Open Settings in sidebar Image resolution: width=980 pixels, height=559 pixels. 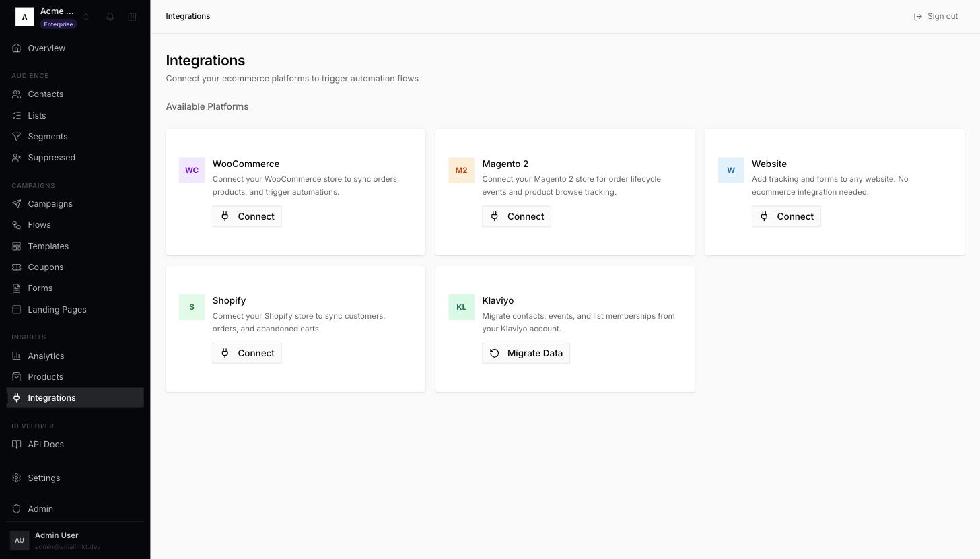click(75, 478)
